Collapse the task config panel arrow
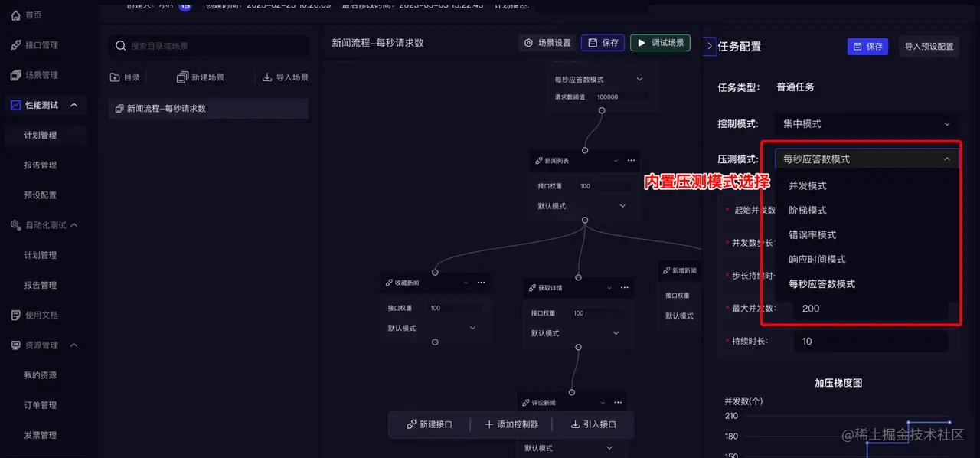 [710, 46]
